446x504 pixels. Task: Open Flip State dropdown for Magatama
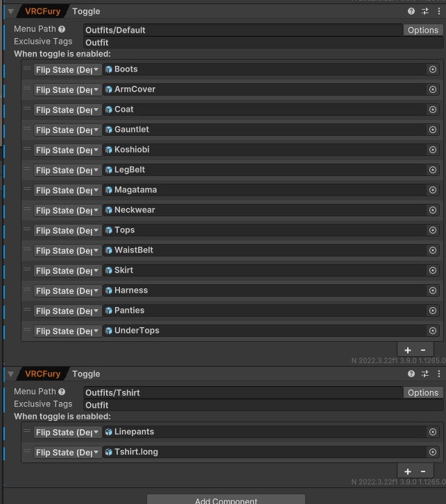click(x=68, y=190)
